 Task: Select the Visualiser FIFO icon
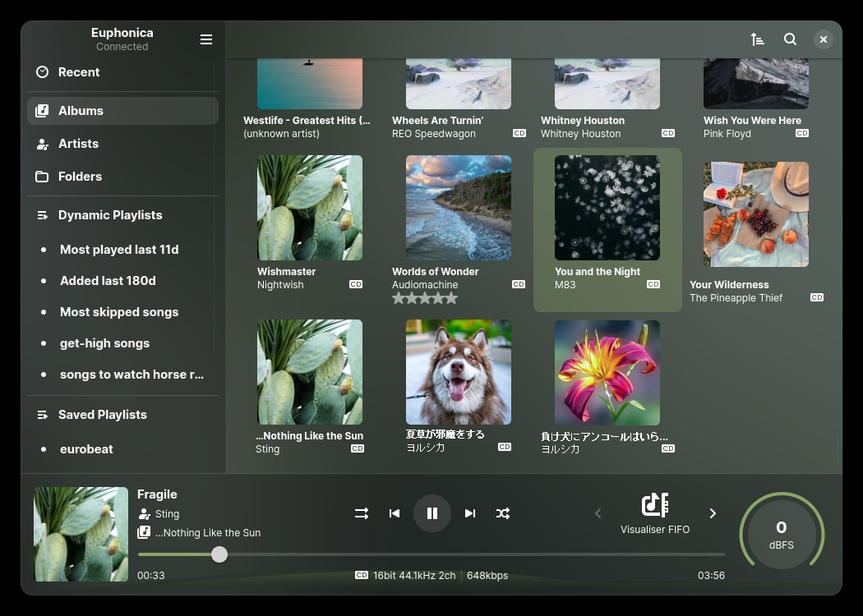(655, 505)
